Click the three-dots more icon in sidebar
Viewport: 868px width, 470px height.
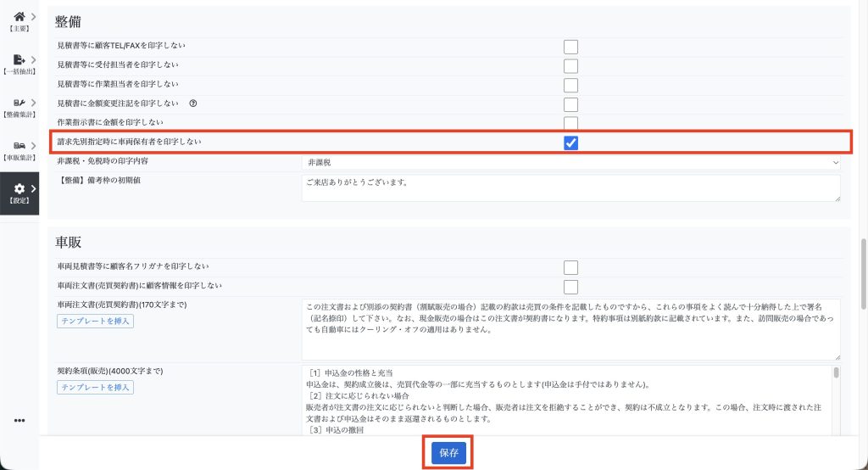(19, 421)
